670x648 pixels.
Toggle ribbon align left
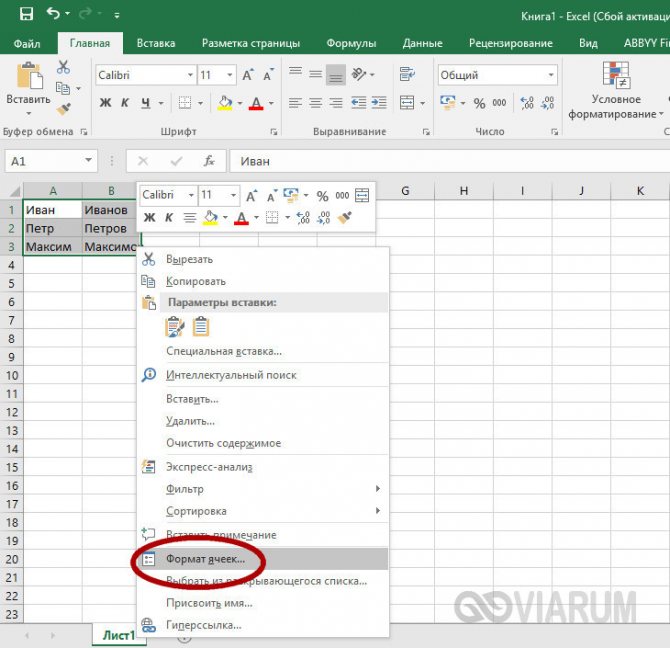pos(295,103)
